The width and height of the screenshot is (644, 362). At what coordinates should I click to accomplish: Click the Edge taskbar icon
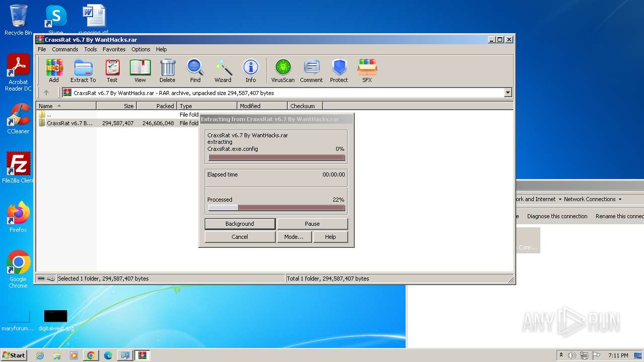108,355
